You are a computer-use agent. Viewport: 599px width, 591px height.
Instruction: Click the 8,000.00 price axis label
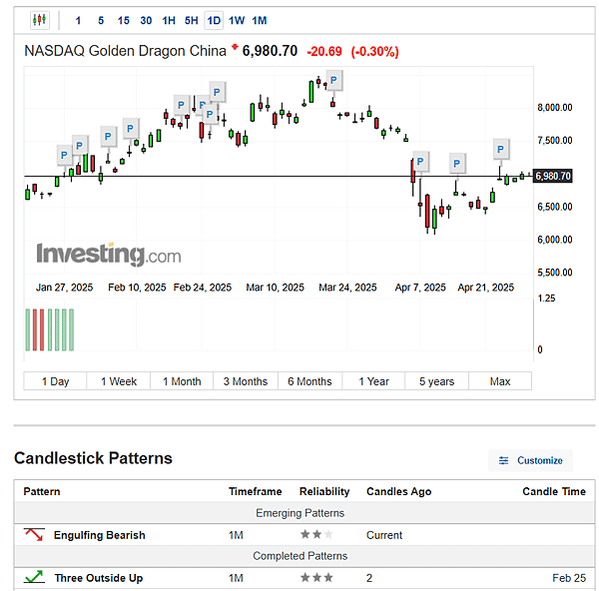point(555,107)
